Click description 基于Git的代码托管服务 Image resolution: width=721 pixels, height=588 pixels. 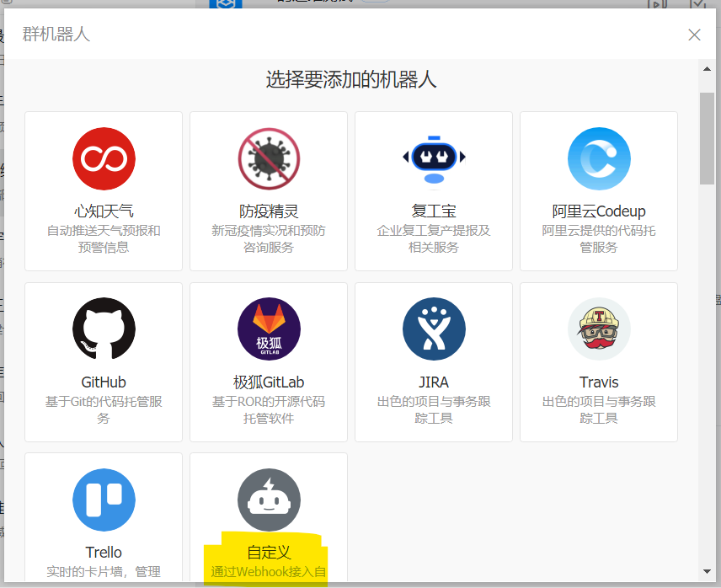[x=104, y=409]
